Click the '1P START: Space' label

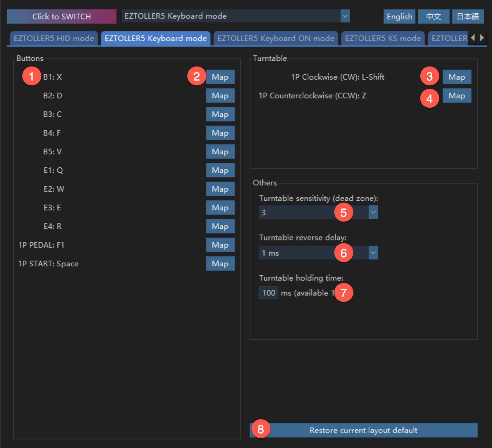(48, 264)
